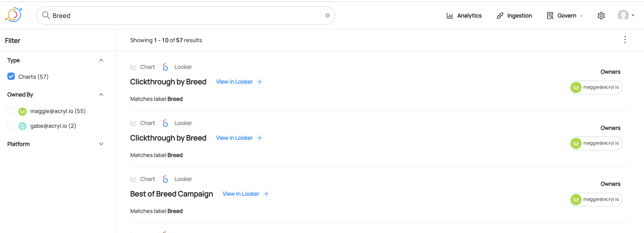Clear the Breed search text
644x233 pixels.
(x=327, y=15)
